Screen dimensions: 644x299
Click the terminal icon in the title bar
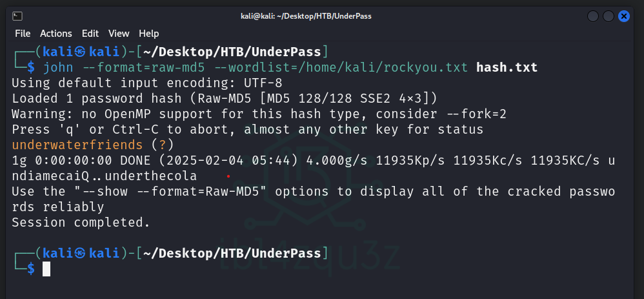pos(17,16)
